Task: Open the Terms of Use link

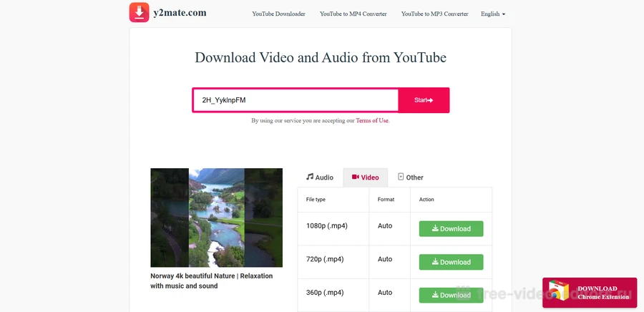Action: pyautogui.click(x=372, y=121)
